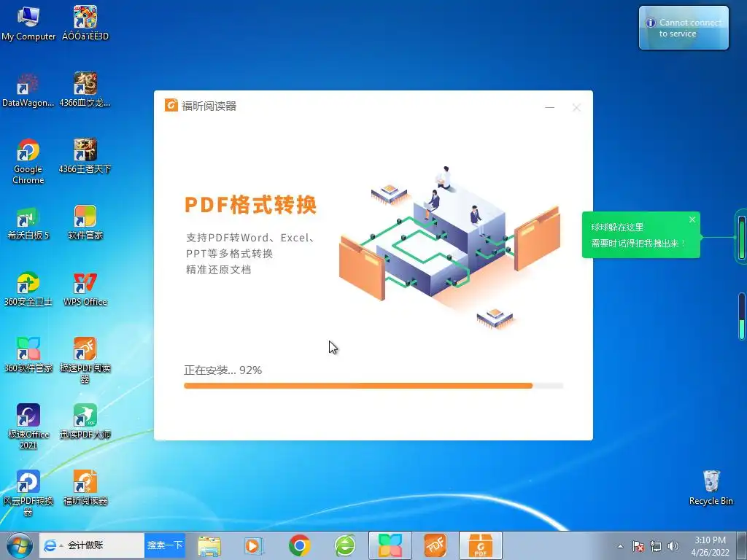The height and width of the screenshot is (560, 747).
Task: Click the PDF格式转换 heading
Action: tap(251, 205)
